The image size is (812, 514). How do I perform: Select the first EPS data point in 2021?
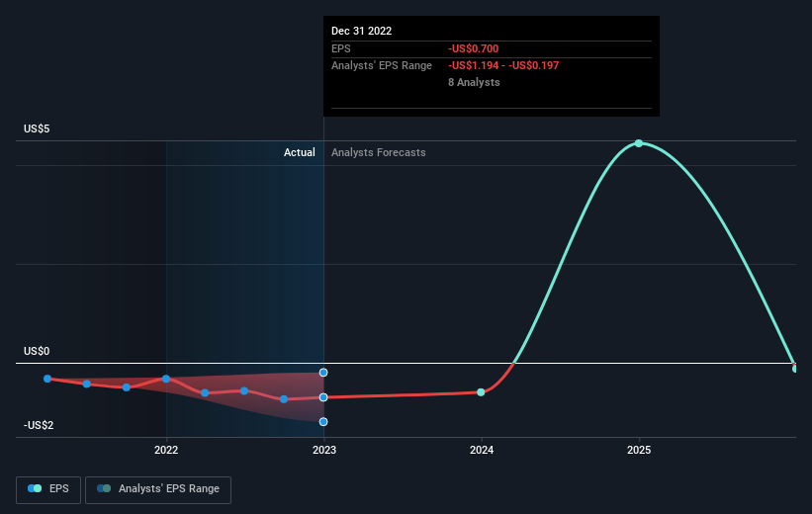click(47, 379)
